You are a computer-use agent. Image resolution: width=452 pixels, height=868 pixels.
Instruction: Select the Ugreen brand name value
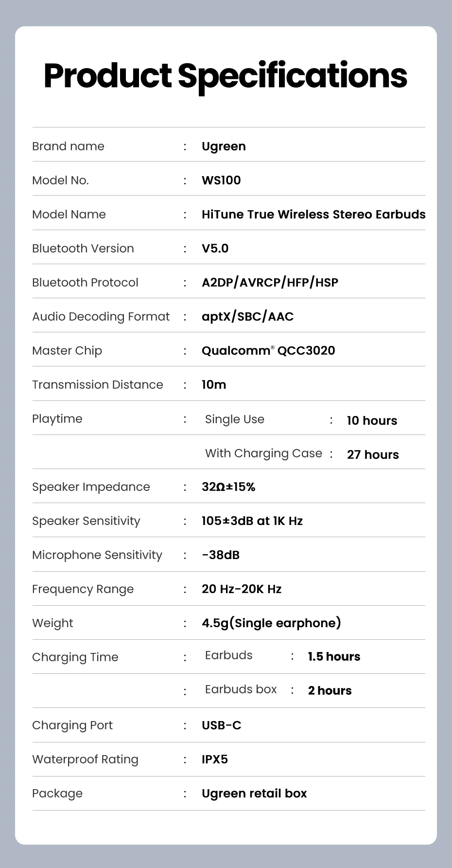coord(224,146)
